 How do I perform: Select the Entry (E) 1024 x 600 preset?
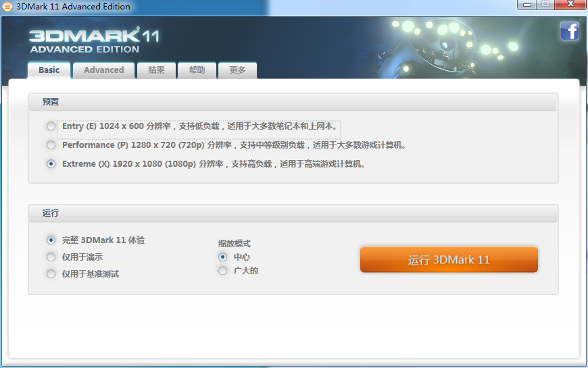pyautogui.click(x=51, y=126)
